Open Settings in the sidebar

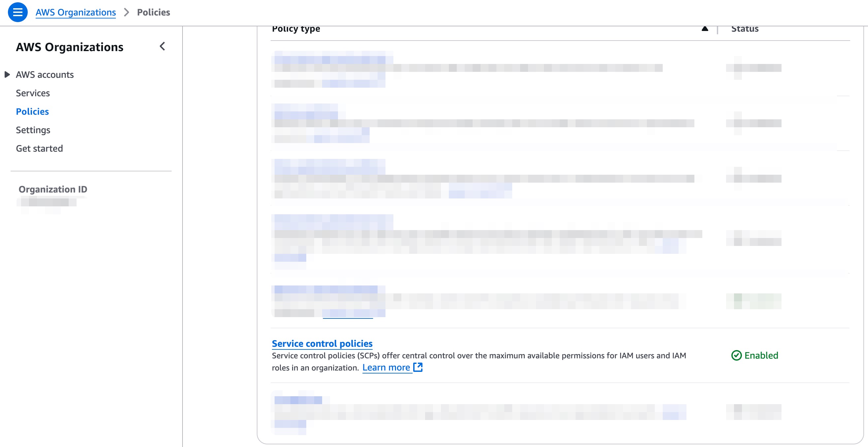(x=33, y=130)
